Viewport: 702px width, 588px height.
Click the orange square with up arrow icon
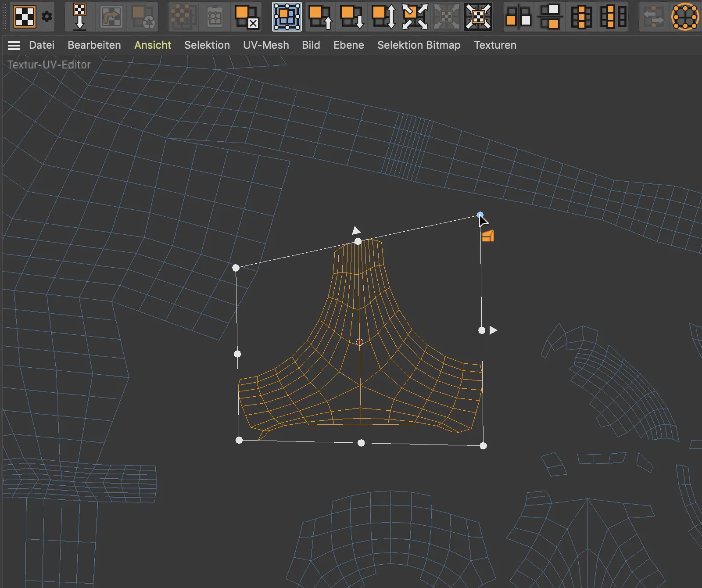[320, 17]
